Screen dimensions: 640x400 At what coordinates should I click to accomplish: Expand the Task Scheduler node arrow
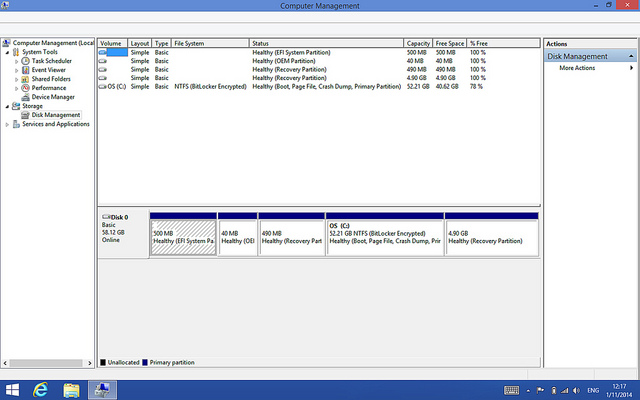16,61
